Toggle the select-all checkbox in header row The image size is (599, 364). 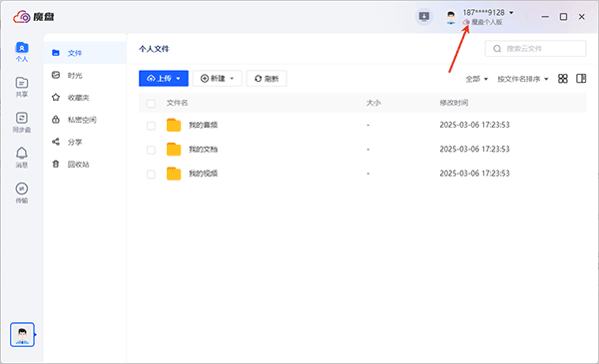[x=151, y=104]
